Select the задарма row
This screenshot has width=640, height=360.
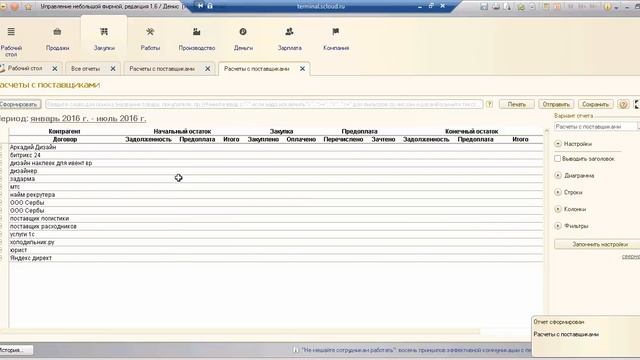pyautogui.click(x=276, y=179)
